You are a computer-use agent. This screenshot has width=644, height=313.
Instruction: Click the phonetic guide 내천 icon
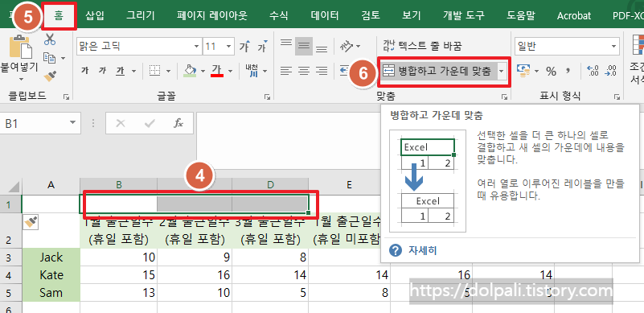pos(252,71)
